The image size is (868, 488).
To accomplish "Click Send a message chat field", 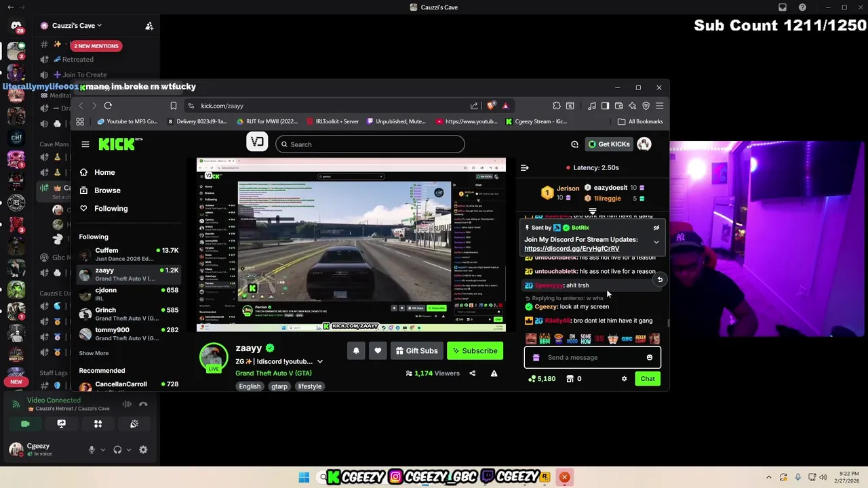I will (591, 357).
